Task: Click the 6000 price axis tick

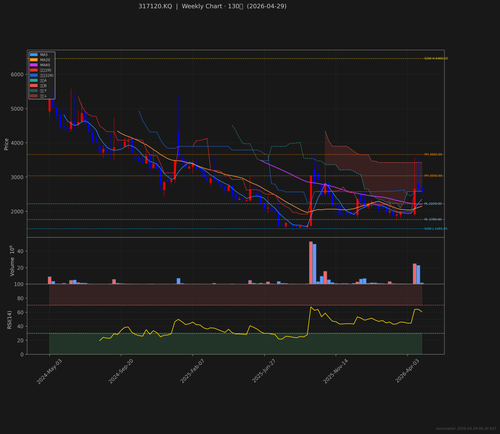Action: point(17,75)
